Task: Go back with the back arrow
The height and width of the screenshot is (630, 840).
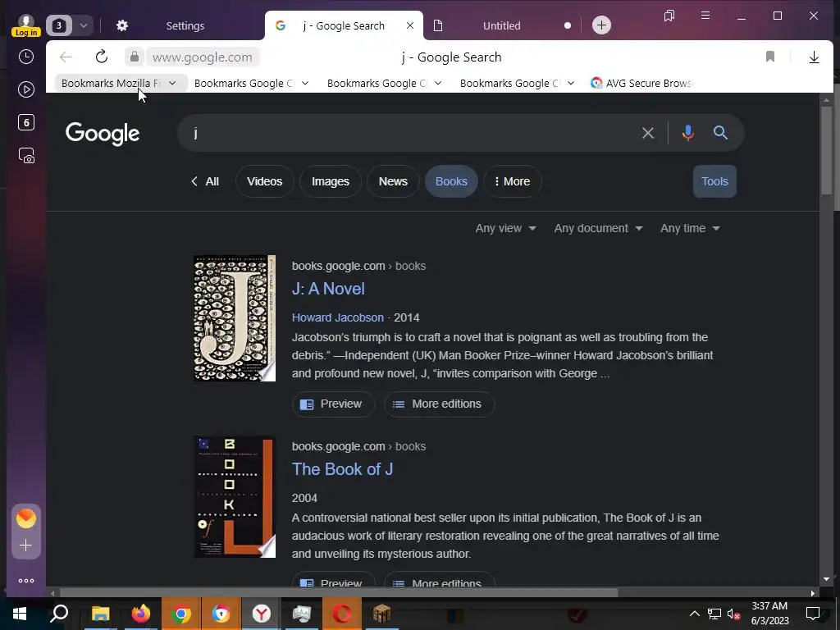Action: click(66, 57)
